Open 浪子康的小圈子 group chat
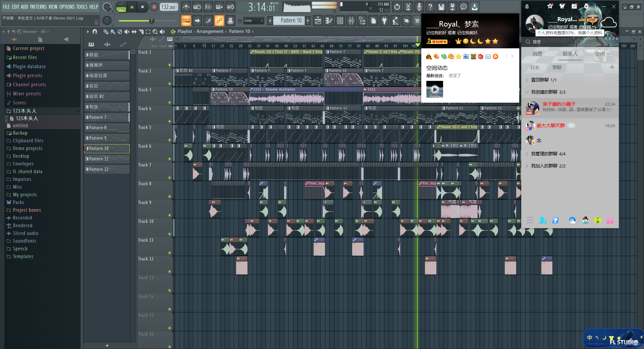644x349 pixels. click(x=570, y=107)
